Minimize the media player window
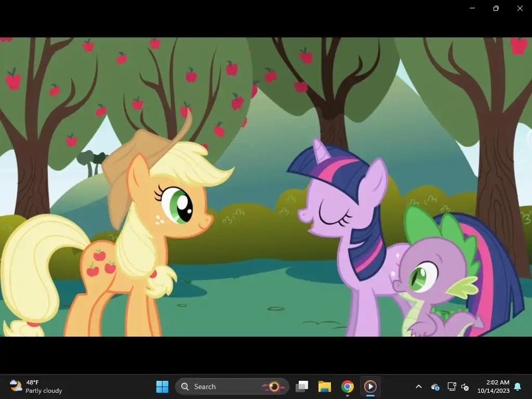 (x=472, y=8)
